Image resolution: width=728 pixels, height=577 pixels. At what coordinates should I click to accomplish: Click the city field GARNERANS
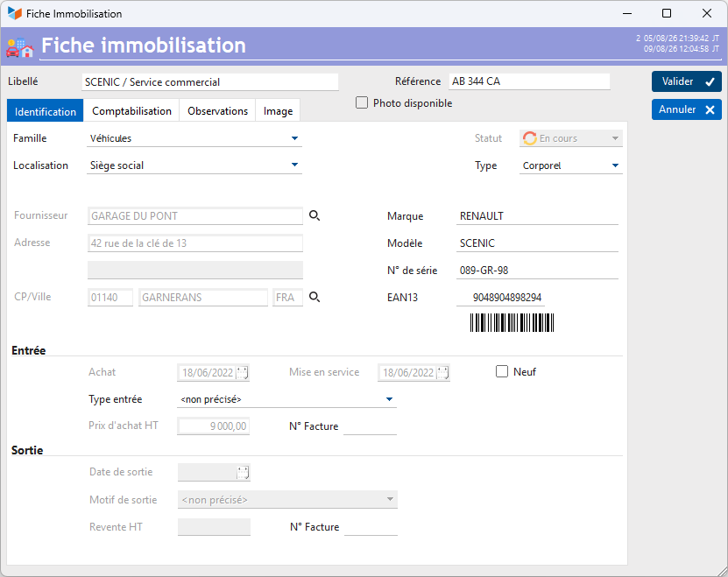[x=203, y=298]
